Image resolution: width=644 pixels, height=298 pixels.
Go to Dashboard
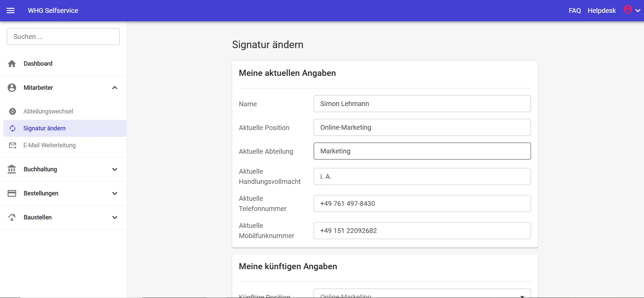pyautogui.click(x=63, y=64)
